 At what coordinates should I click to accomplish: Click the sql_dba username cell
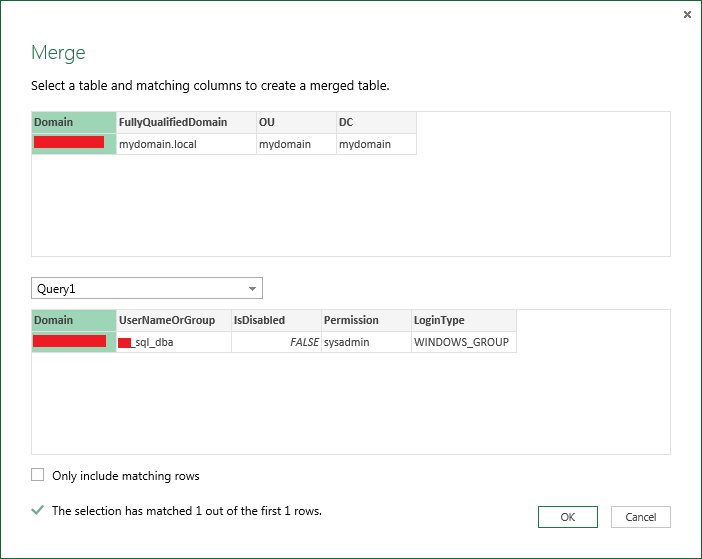(x=174, y=342)
